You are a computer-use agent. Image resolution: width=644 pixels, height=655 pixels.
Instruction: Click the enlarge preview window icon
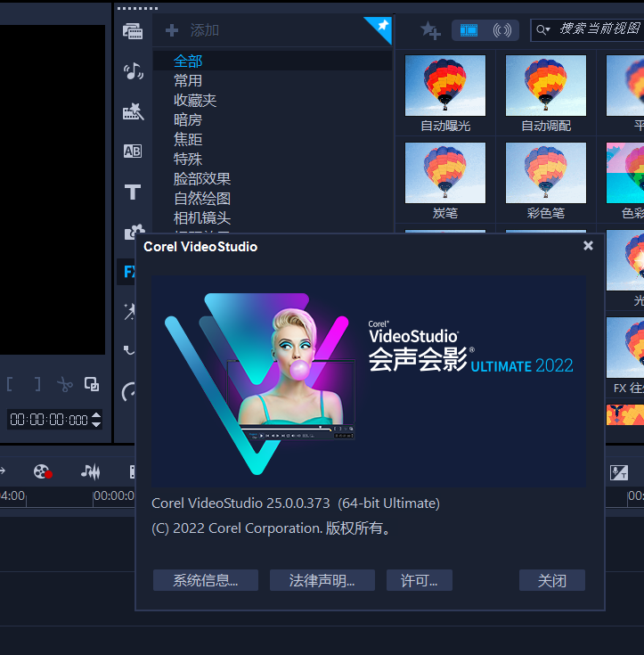[x=92, y=384]
